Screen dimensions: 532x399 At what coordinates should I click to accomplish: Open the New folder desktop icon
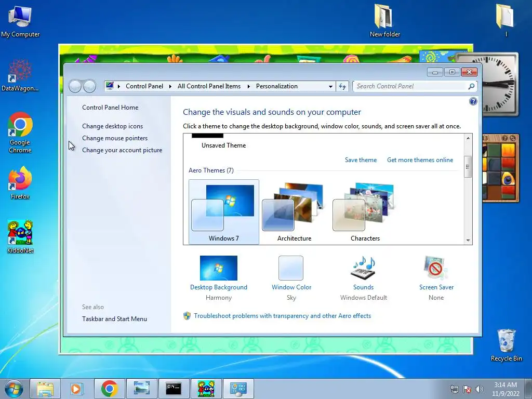[x=385, y=21]
